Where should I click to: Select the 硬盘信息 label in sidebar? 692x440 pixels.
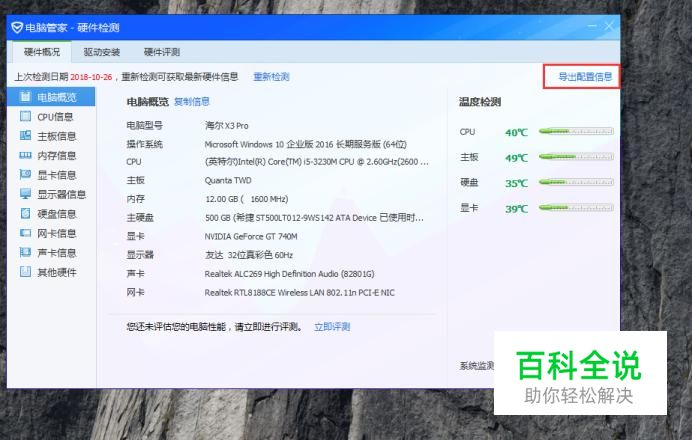tap(56, 214)
